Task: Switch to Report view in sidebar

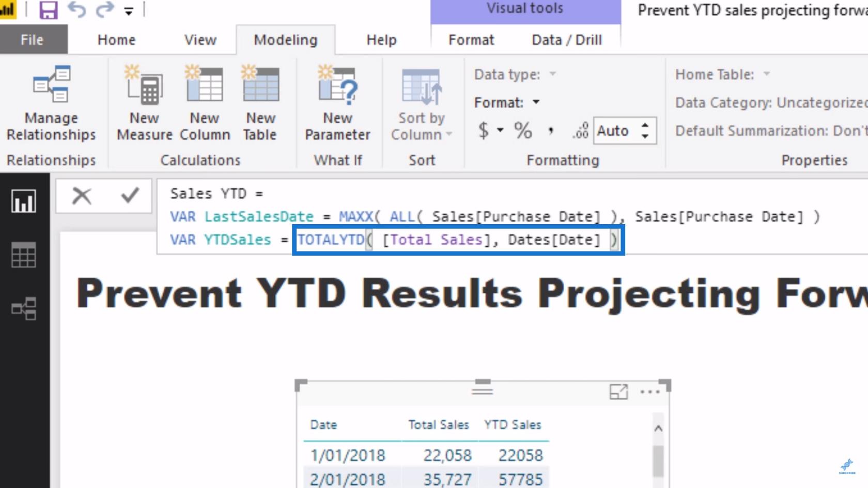Action: [x=24, y=201]
